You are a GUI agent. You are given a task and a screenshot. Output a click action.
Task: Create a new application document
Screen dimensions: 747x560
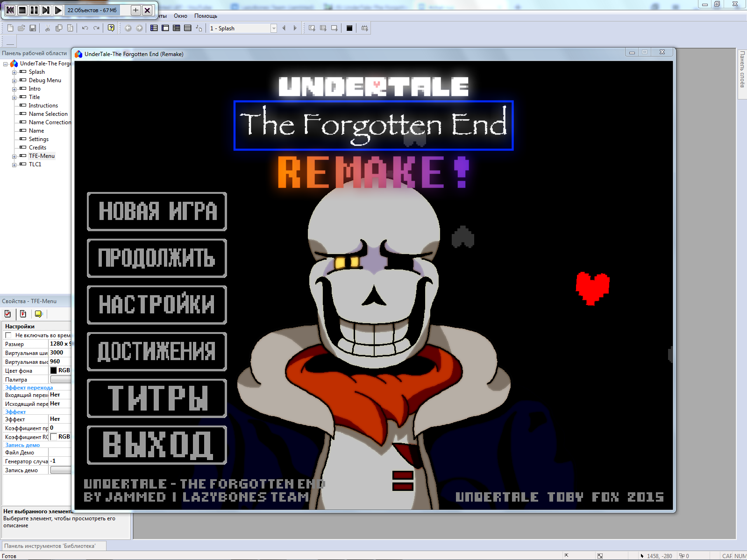pyautogui.click(x=10, y=28)
